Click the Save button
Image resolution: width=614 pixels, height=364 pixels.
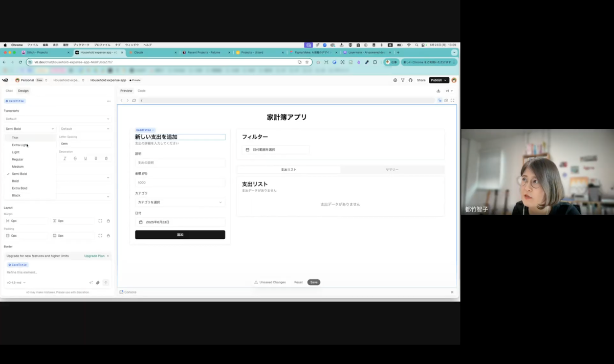pyautogui.click(x=314, y=282)
